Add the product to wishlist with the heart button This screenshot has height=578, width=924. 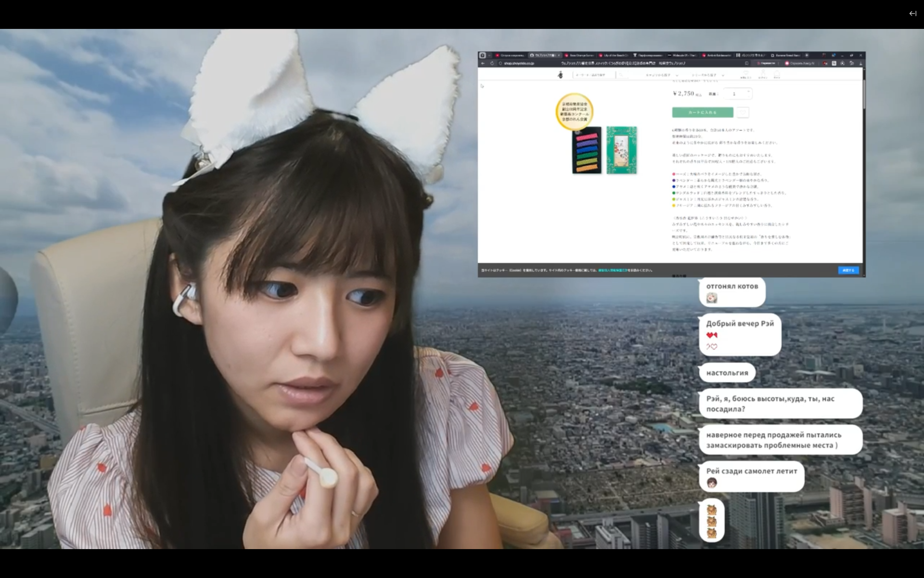743,112
